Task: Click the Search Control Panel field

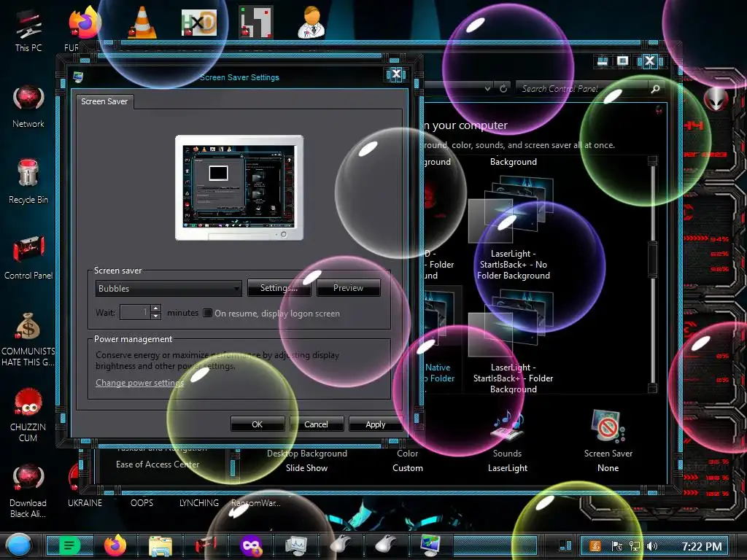Action: pyautogui.click(x=584, y=88)
